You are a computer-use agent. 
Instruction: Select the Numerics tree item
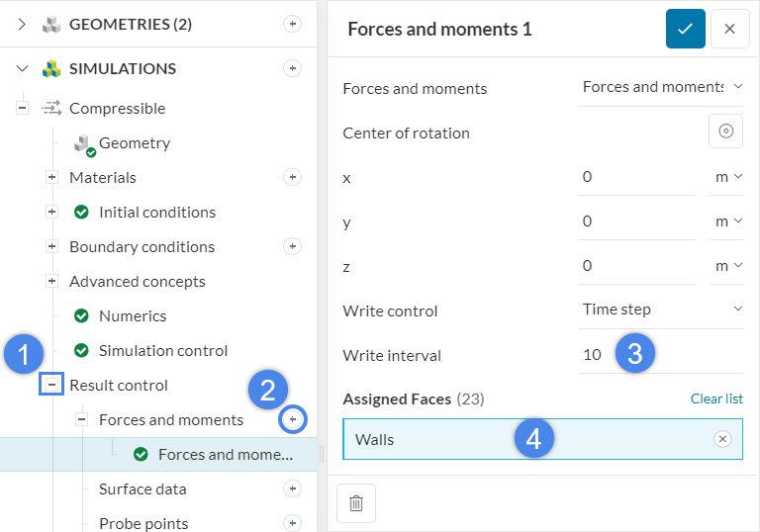(x=132, y=315)
